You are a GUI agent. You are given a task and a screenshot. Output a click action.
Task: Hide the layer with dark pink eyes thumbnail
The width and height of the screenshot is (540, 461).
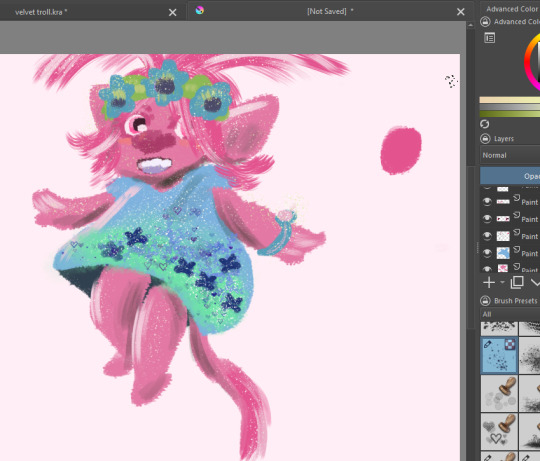(x=487, y=219)
